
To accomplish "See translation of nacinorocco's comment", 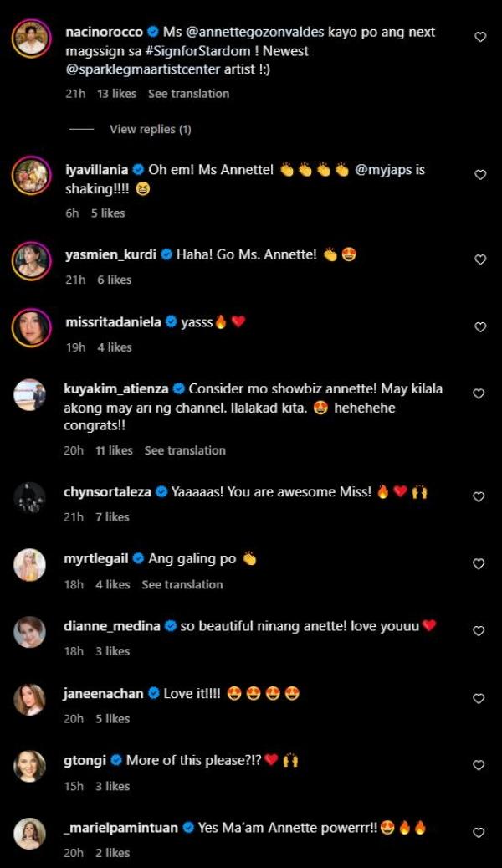I will pyautogui.click(x=188, y=94).
